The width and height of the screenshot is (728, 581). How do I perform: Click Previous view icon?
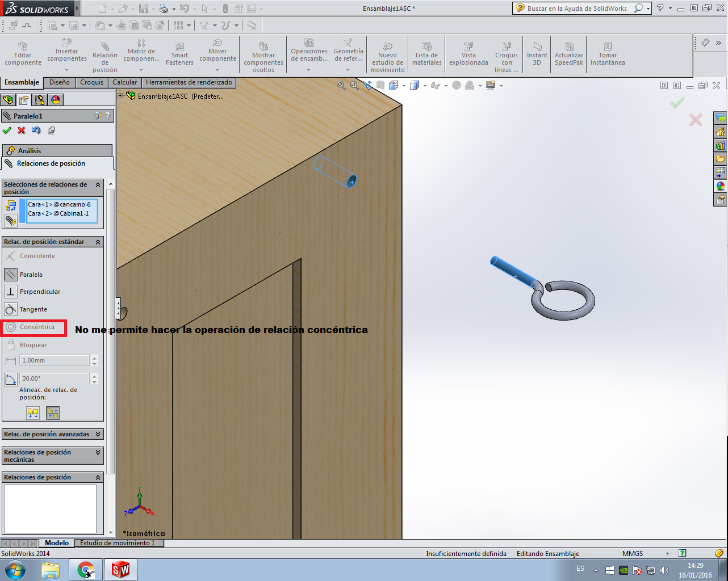[x=368, y=86]
